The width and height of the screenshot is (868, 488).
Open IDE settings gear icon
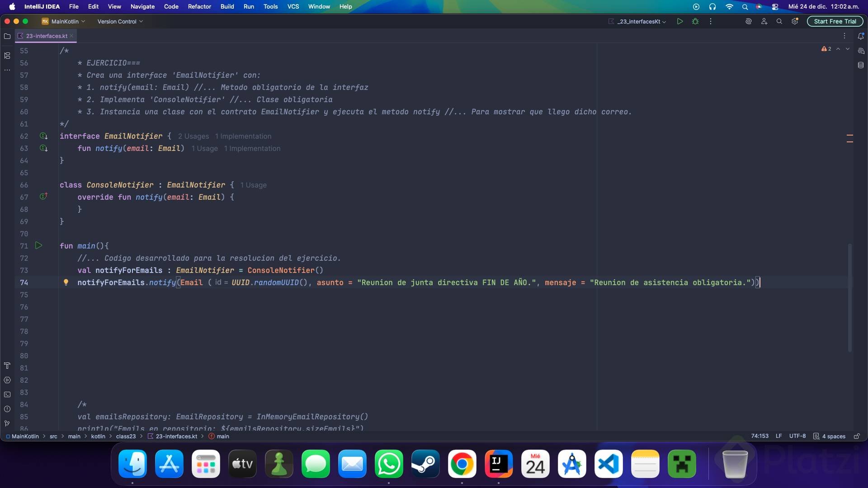click(x=795, y=21)
